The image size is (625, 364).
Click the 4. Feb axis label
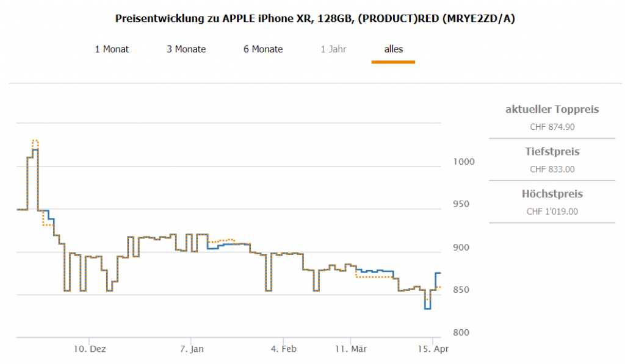pos(284,349)
